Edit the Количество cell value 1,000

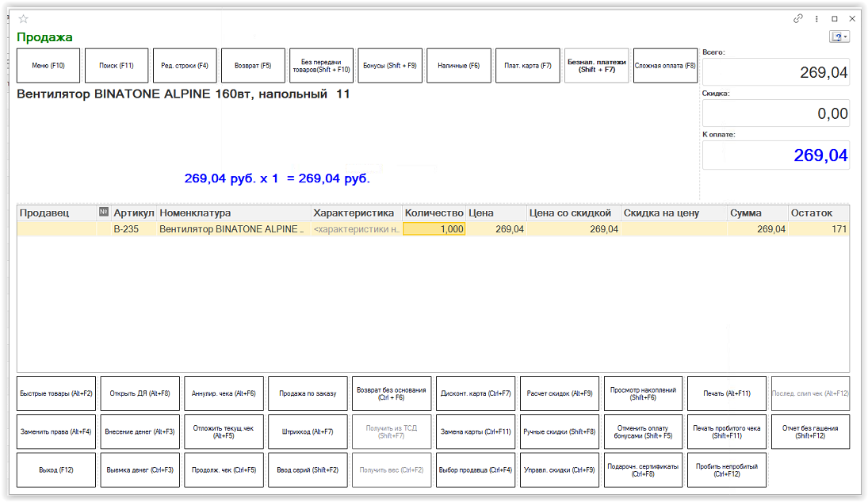[x=434, y=229]
